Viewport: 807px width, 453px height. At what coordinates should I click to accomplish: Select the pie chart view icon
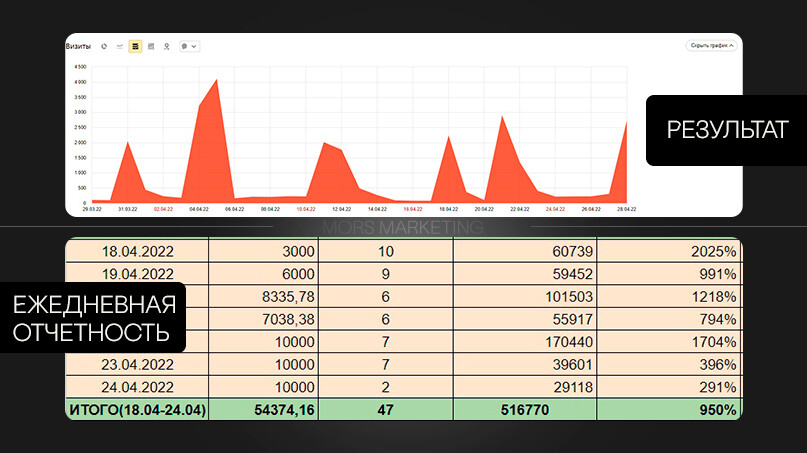[x=104, y=46]
